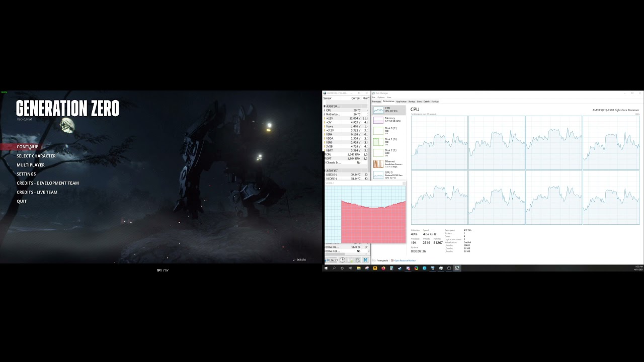Select the USB3.0-1 temperature row

tap(345, 174)
